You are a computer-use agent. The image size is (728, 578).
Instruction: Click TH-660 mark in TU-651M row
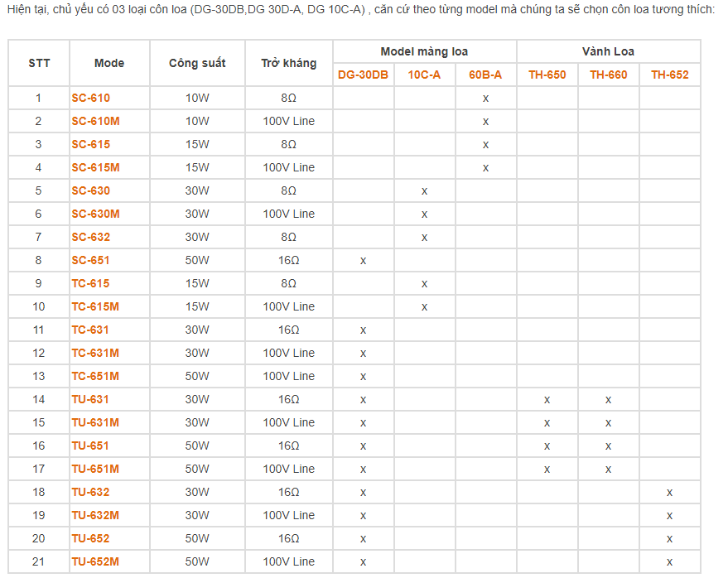pyautogui.click(x=608, y=470)
